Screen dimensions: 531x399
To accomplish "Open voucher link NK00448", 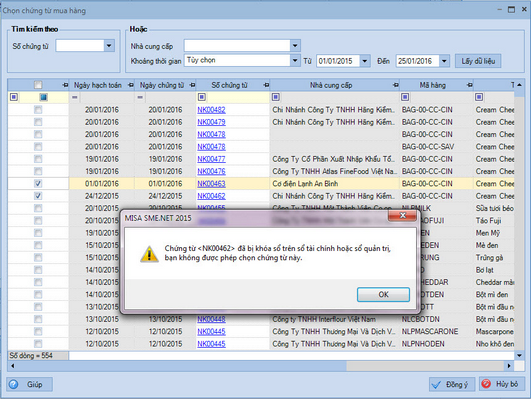I will pos(211,319).
